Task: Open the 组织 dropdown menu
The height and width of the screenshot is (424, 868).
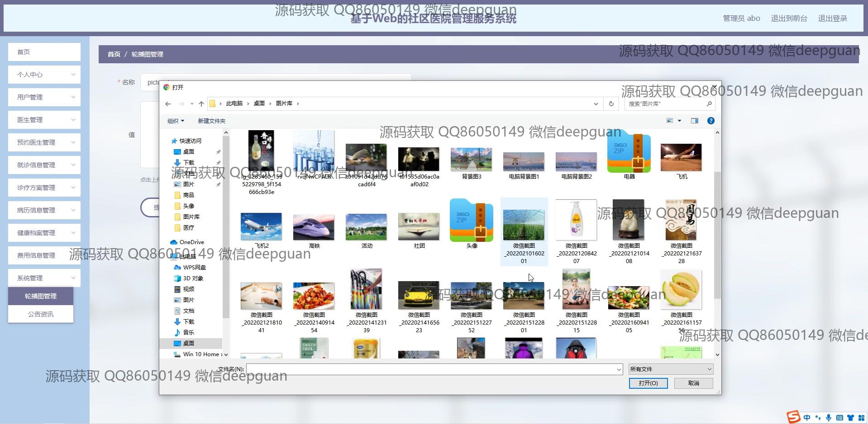Action: (x=176, y=121)
